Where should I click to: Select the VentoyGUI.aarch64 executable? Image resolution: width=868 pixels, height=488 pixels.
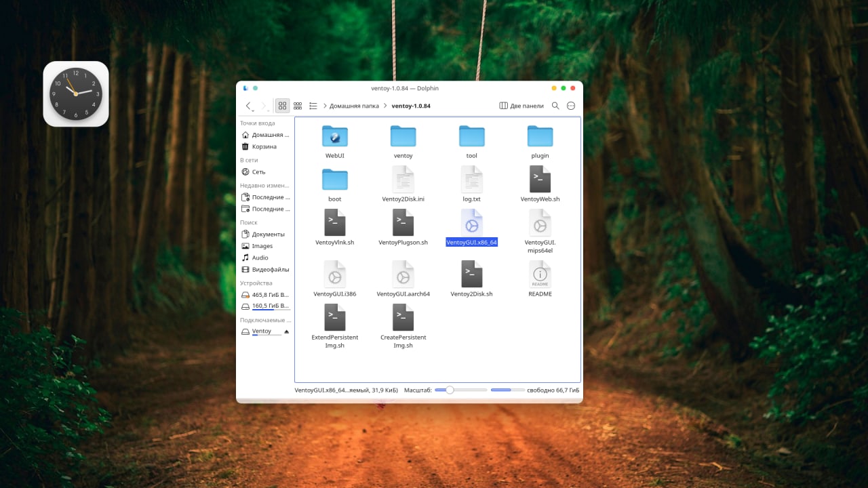coord(403,280)
